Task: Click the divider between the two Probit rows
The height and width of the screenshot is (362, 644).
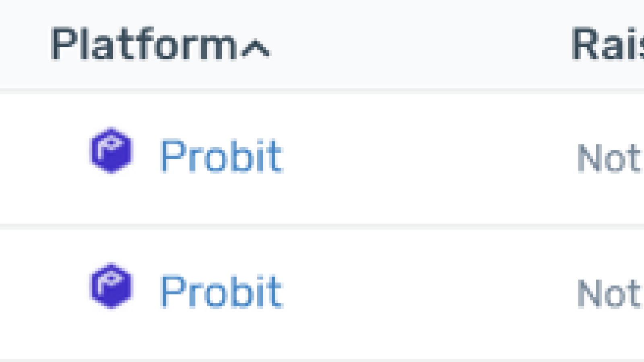Action: pyautogui.click(x=322, y=226)
